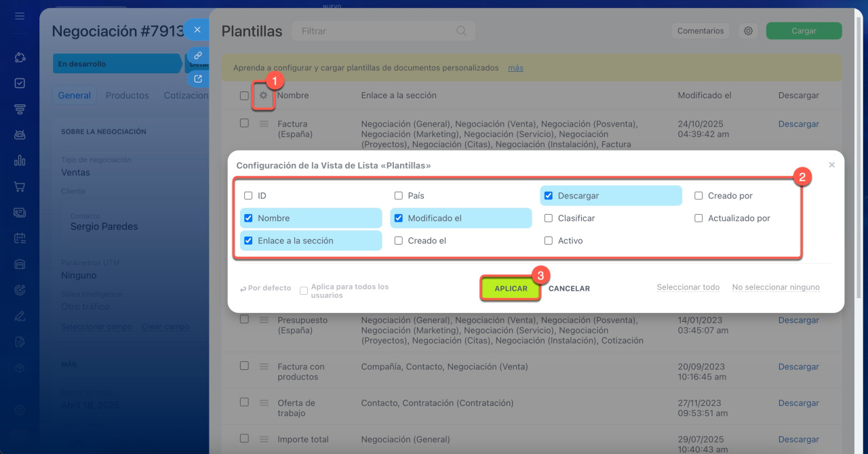This screenshot has width=868, height=454.
Task: Toggle Aplica para todos los usuarios checkbox
Action: (x=304, y=289)
